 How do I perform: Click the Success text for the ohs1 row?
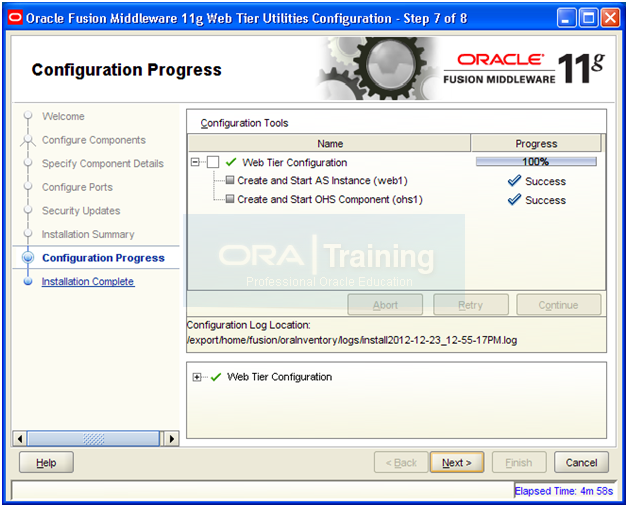(545, 200)
